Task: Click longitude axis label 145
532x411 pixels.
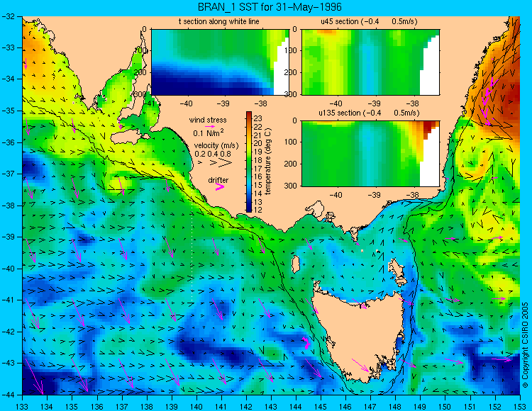Action: (x=321, y=406)
